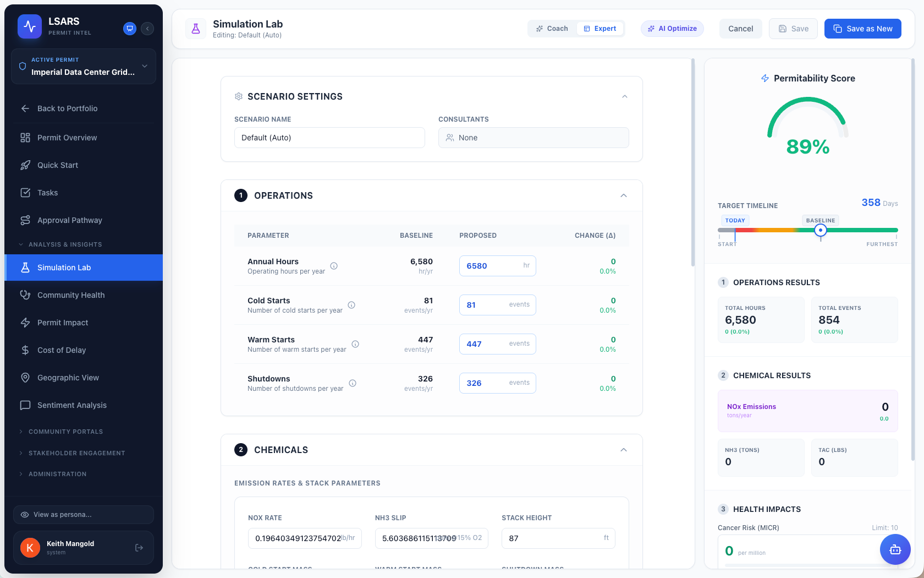The image size is (924, 578).
Task: Open the Active Permit selector dropdown
Action: 84,66
